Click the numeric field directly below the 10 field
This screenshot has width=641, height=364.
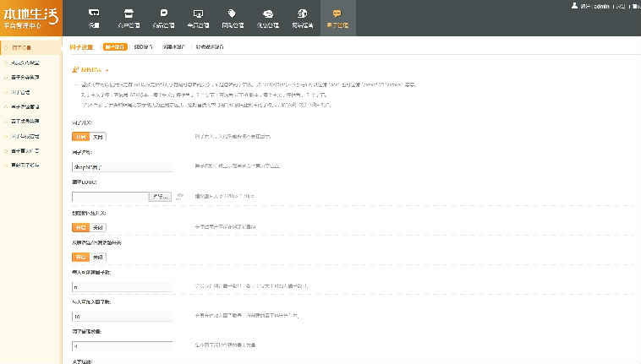coord(123,346)
